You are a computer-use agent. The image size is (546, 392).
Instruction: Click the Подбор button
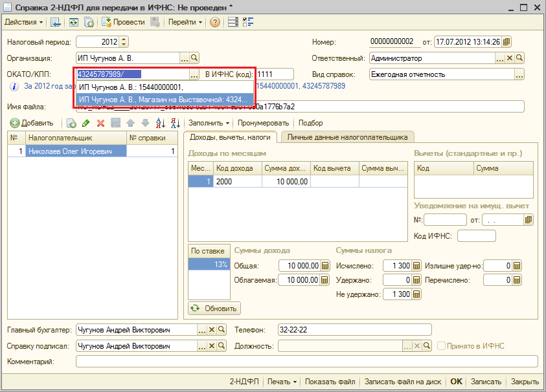tap(311, 123)
